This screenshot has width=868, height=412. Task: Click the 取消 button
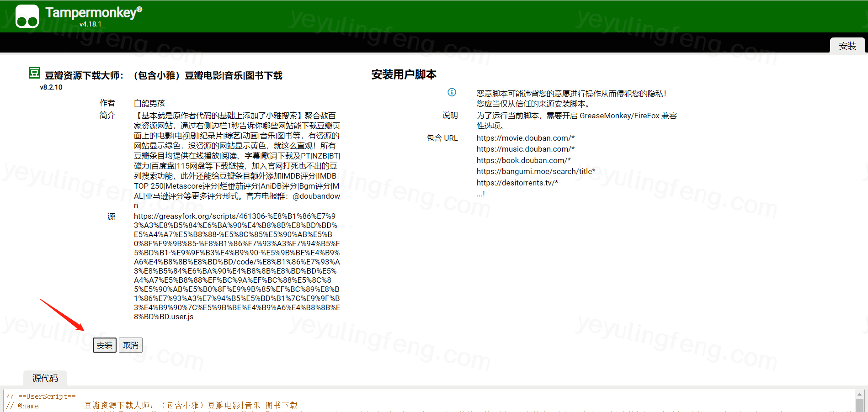point(131,345)
